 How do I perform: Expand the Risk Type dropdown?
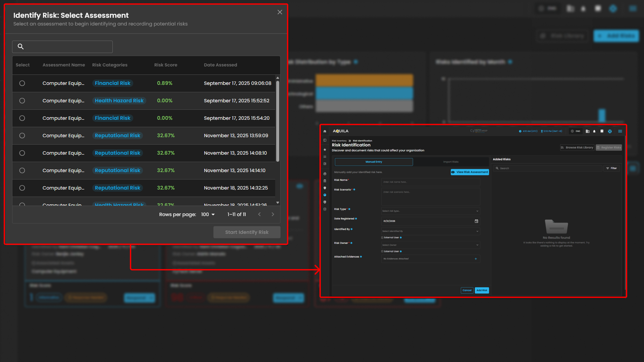(431, 211)
